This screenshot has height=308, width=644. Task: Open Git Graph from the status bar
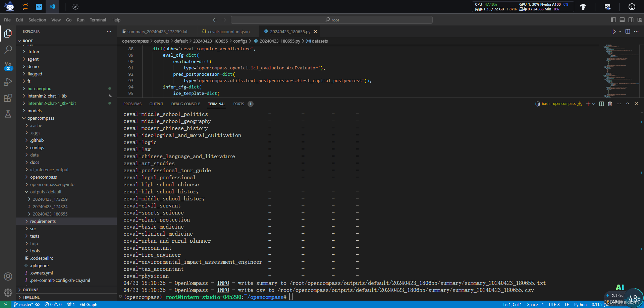point(89,304)
